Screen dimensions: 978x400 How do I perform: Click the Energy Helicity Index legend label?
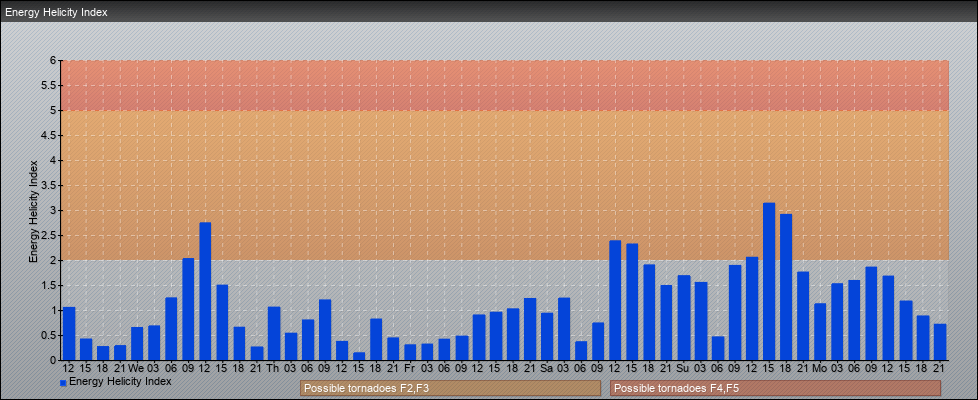pos(120,381)
